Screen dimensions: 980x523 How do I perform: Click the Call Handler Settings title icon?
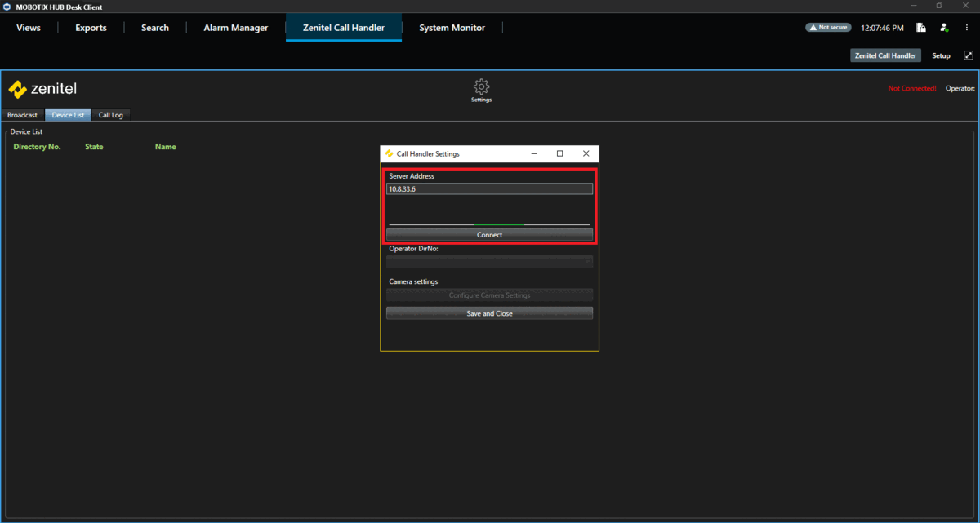pos(390,153)
